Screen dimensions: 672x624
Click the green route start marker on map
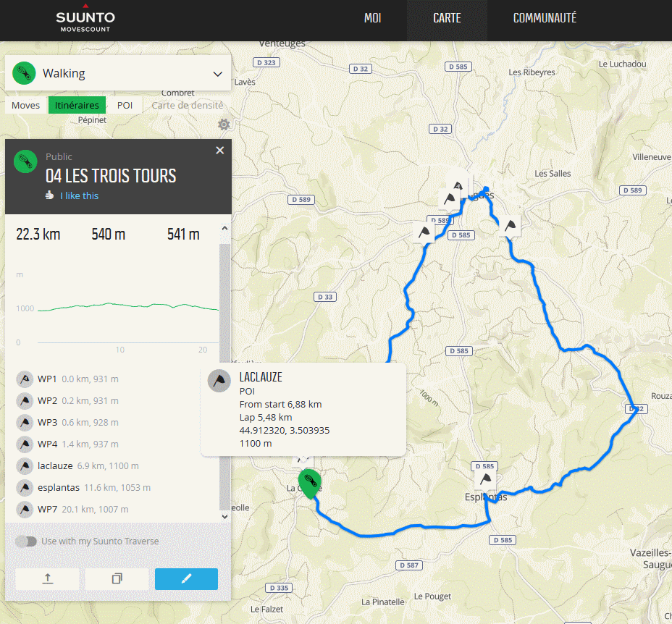click(x=311, y=482)
